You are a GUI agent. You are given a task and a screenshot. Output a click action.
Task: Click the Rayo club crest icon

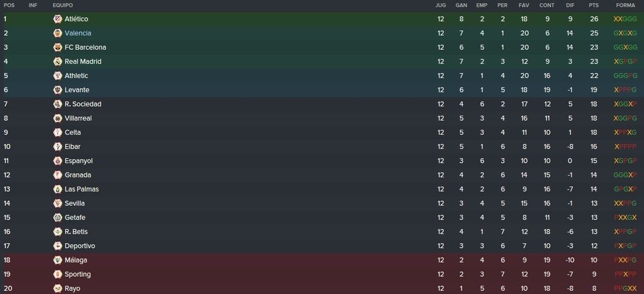tap(57, 289)
